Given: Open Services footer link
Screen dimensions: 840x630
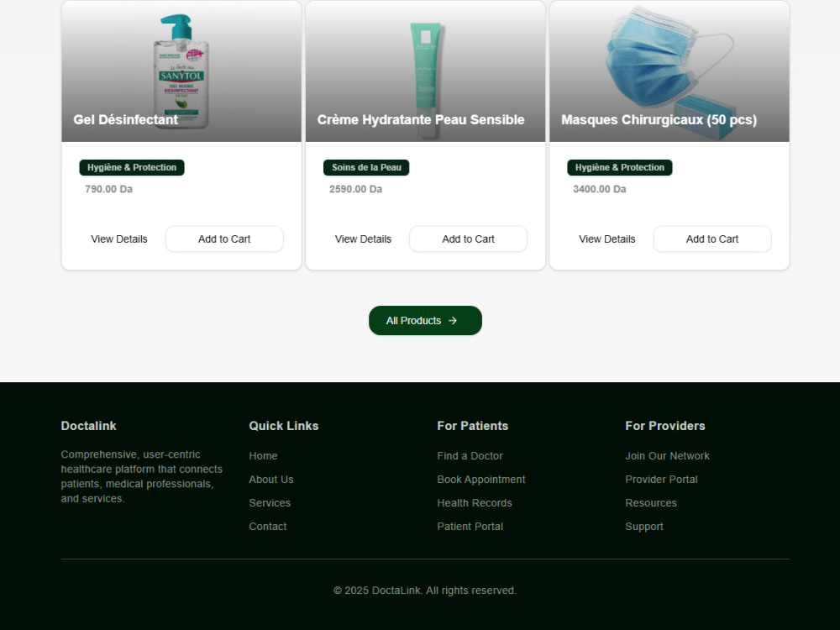Looking at the screenshot, I should click(x=270, y=503).
